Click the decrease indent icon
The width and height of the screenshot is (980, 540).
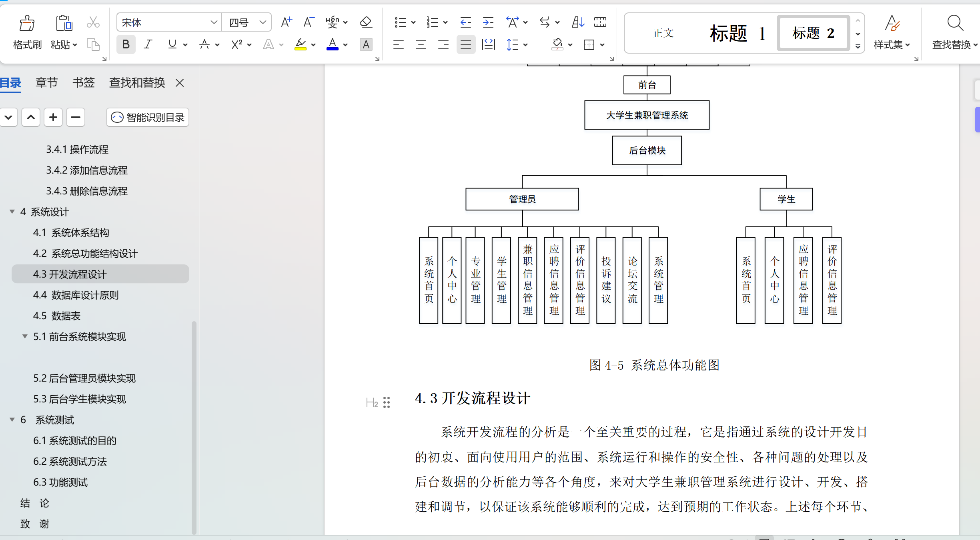point(465,22)
